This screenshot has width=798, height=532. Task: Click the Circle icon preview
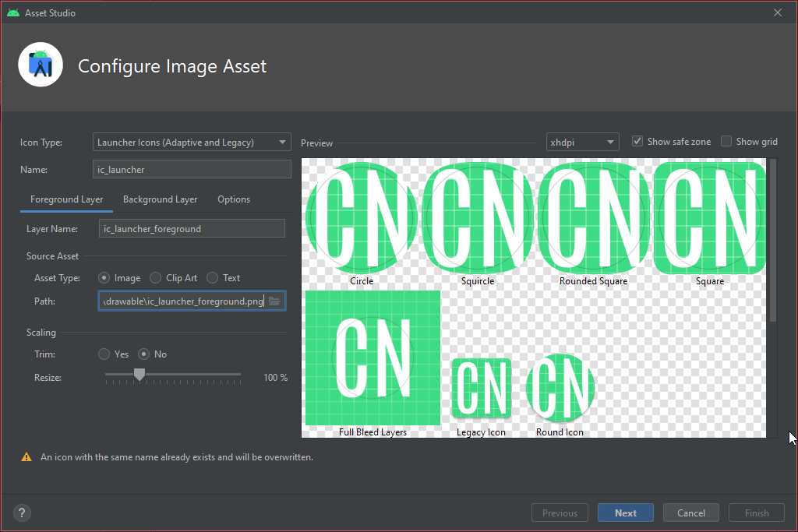coord(362,218)
